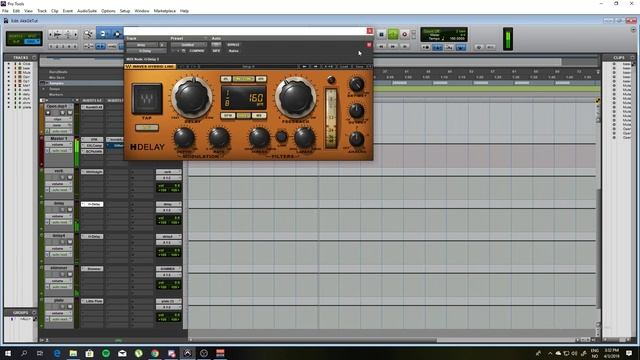The image size is (640, 360).
Task: Click the transport Rewind button
Action: click(381, 47)
